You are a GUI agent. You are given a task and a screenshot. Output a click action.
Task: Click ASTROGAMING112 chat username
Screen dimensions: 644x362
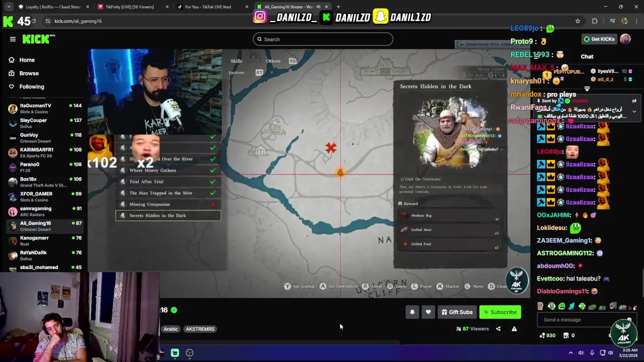click(x=565, y=253)
